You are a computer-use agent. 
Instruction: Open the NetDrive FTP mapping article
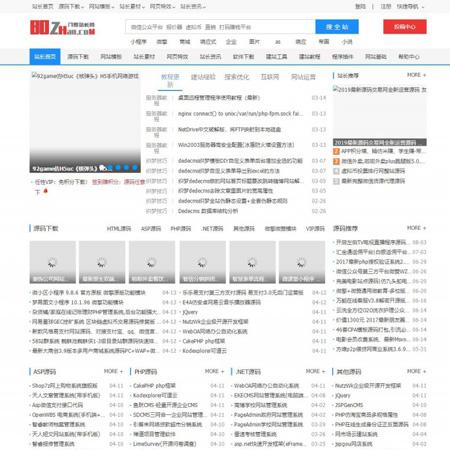pyautogui.click(x=229, y=129)
